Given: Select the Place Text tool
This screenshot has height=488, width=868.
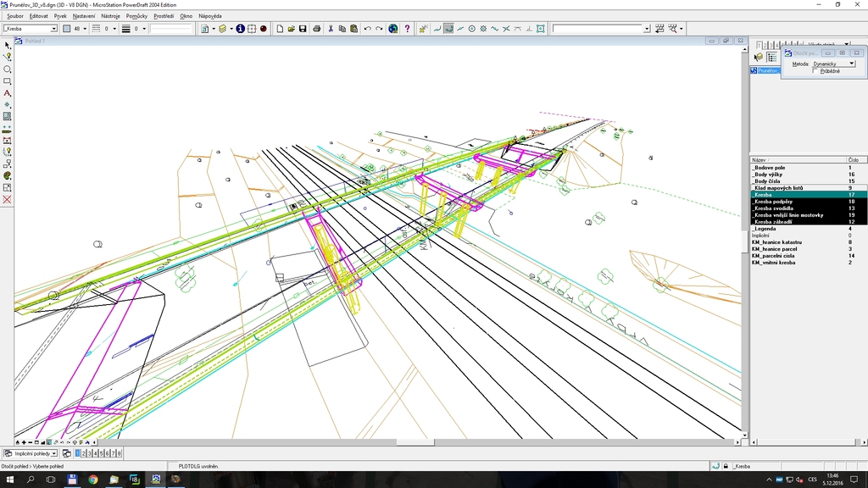Looking at the screenshot, I should [x=8, y=93].
